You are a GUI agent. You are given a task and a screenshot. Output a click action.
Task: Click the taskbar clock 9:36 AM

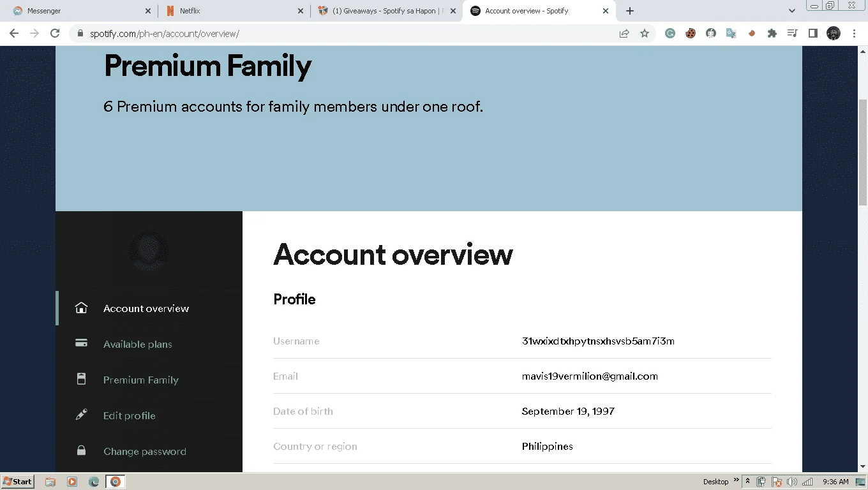pos(836,482)
